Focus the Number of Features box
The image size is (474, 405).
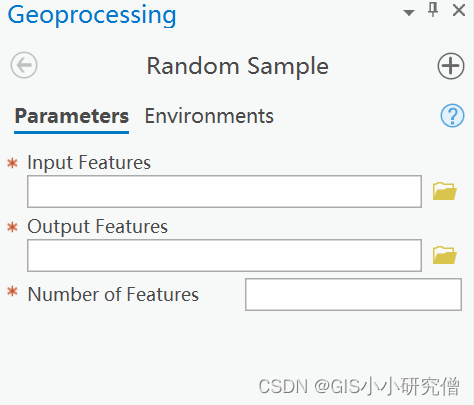[353, 295]
